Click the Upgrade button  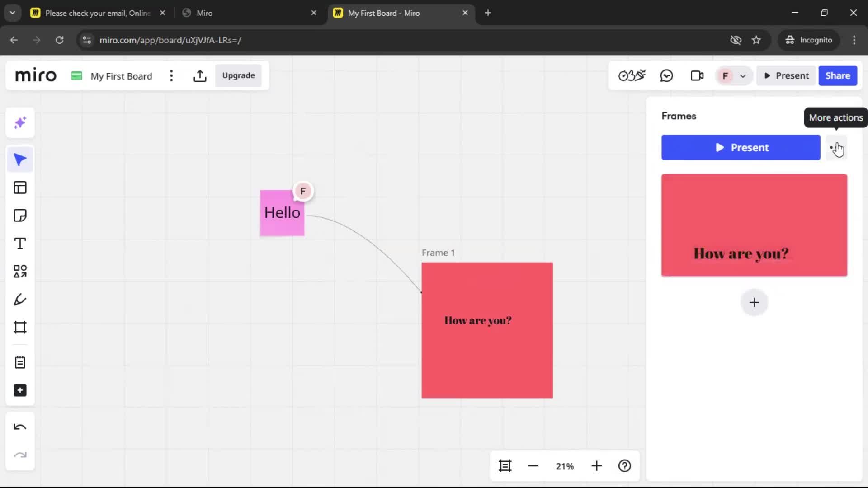tap(238, 76)
